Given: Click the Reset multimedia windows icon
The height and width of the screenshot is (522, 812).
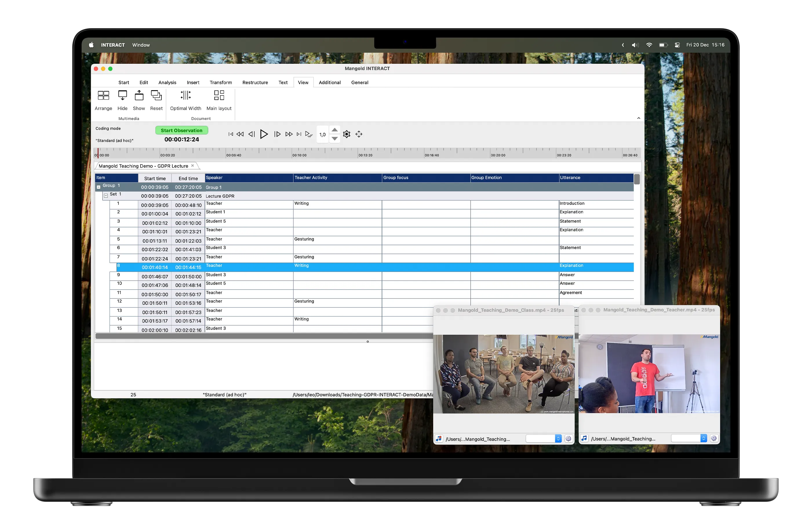Looking at the screenshot, I should [x=156, y=95].
